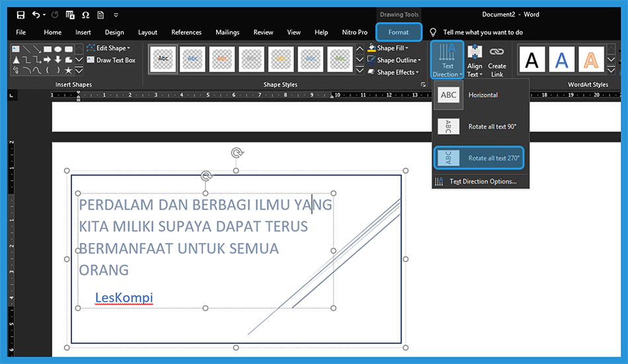Click the Text Direction button
Screen dimensions: 628x364
coord(448,60)
